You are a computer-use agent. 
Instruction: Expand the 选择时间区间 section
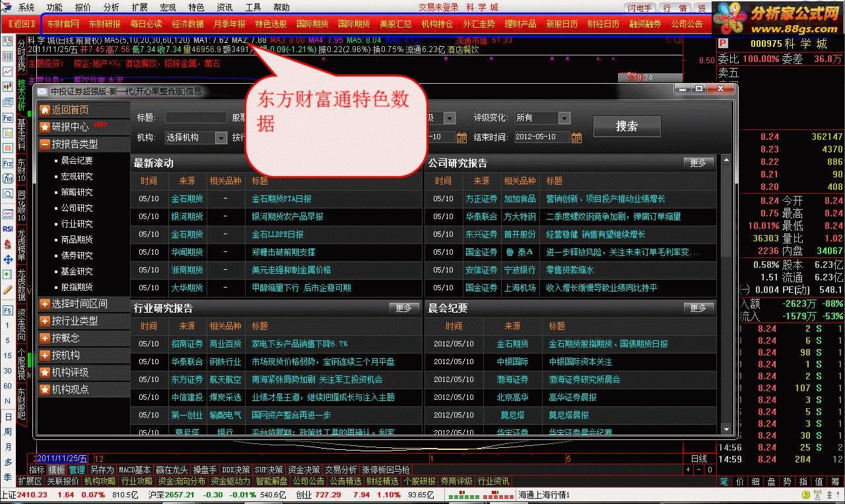click(x=45, y=303)
